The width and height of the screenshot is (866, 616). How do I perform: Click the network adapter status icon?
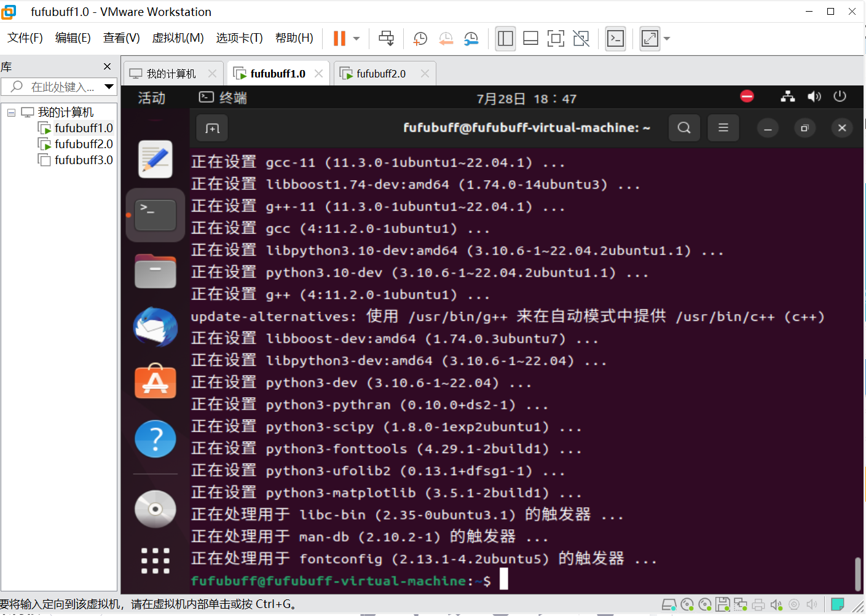click(x=740, y=605)
